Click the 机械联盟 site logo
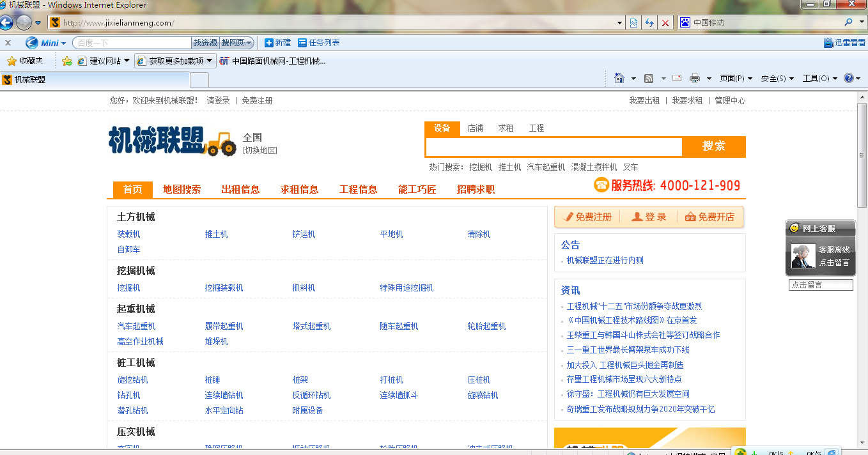Image resolution: width=868 pixels, height=455 pixels. pos(171,141)
